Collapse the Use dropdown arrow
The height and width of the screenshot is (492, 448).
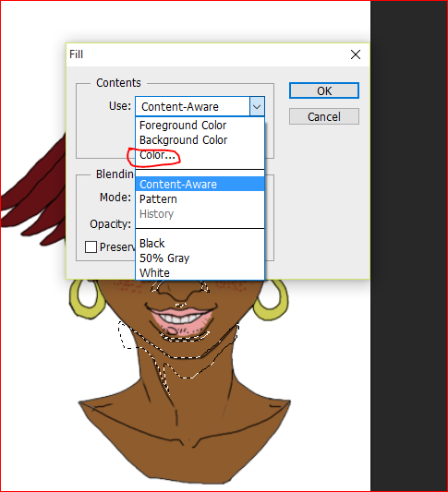pos(257,107)
